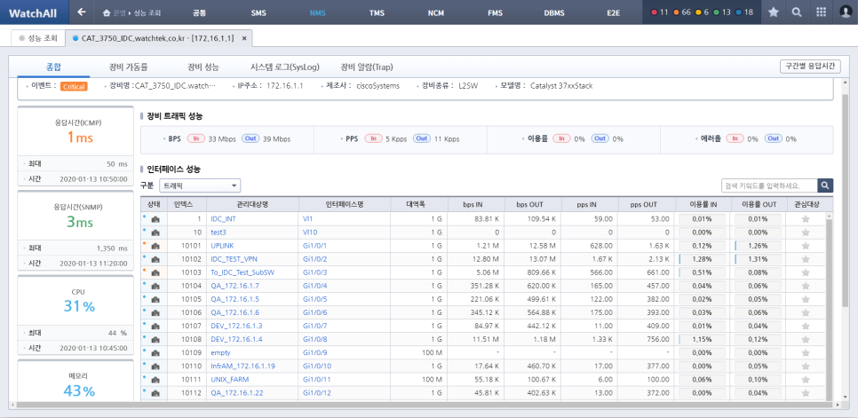858x418 pixels.
Task: Switch to 장비 가동률 tab
Action: tap(129, 67)
